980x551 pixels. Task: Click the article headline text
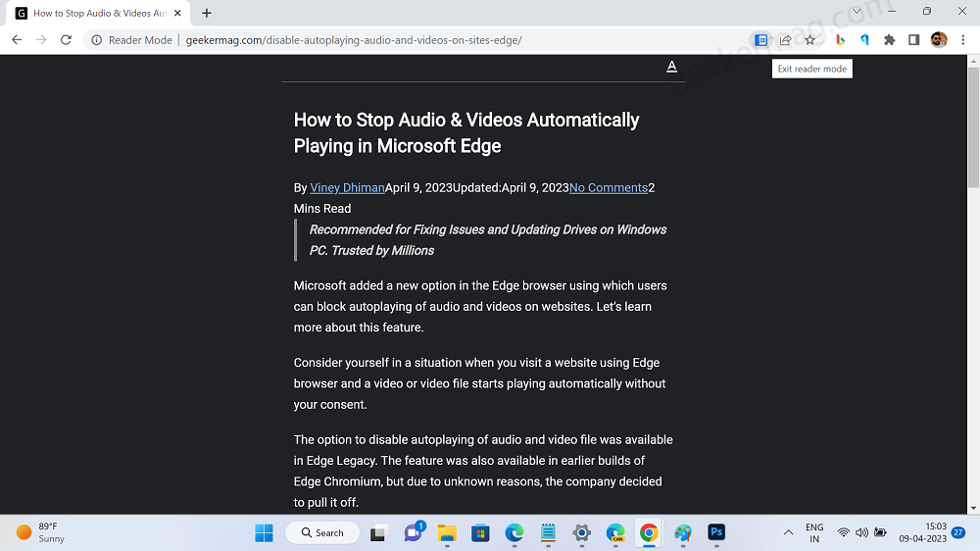466,132
